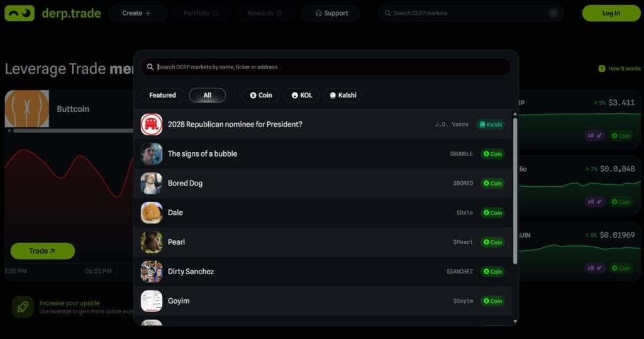The width and height of the screenshot is (644, 339).
Task: Click the Goyim market avatar icon
Action: (152, 301)
